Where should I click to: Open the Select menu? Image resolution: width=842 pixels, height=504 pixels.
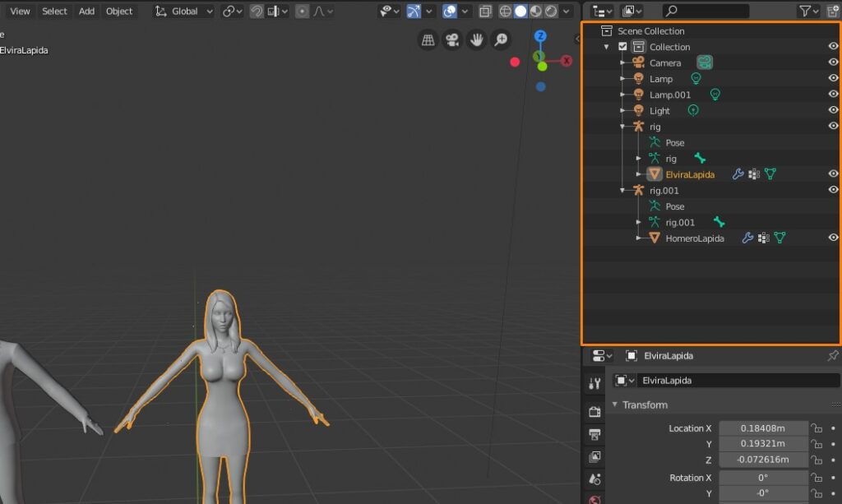[x=54, y=11]
